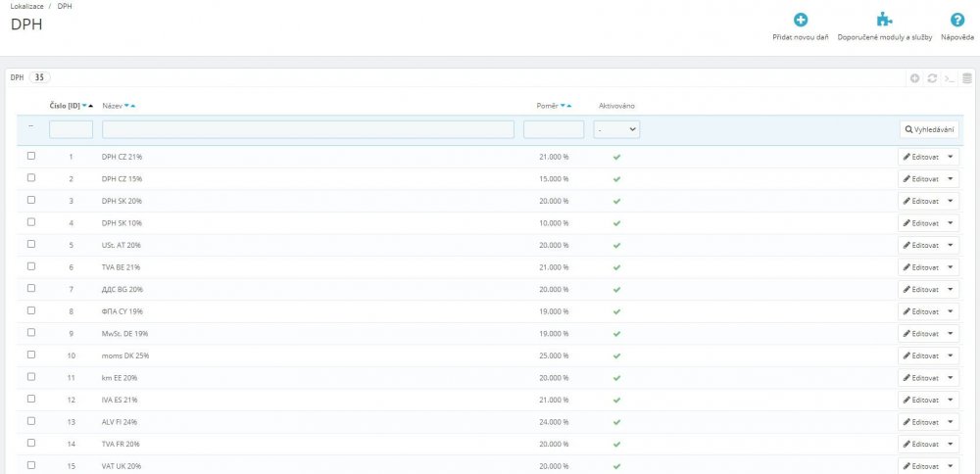Tick the TVA FR 20% row checkbox
This screenshot has height=474, width=980.
pos(31,443)
